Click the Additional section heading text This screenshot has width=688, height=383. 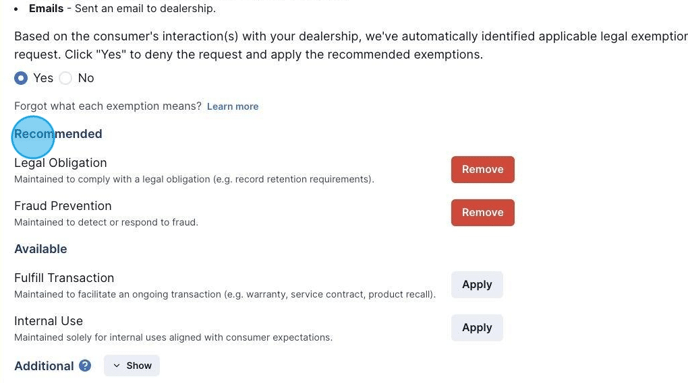[44, 366]
